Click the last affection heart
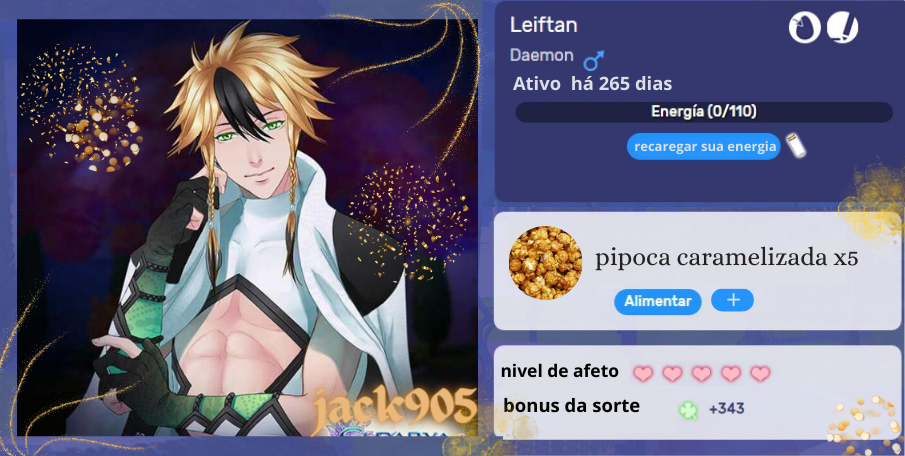 pos(760,374)
